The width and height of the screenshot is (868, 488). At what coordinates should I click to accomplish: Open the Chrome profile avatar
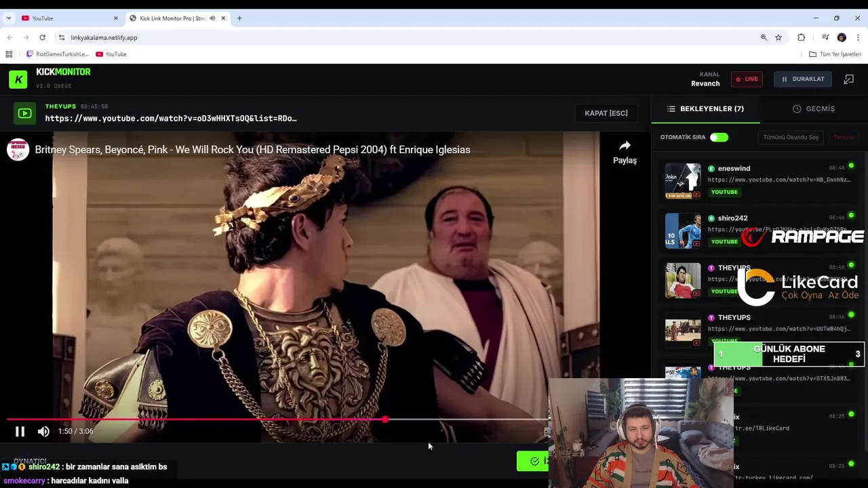(842, 37)
